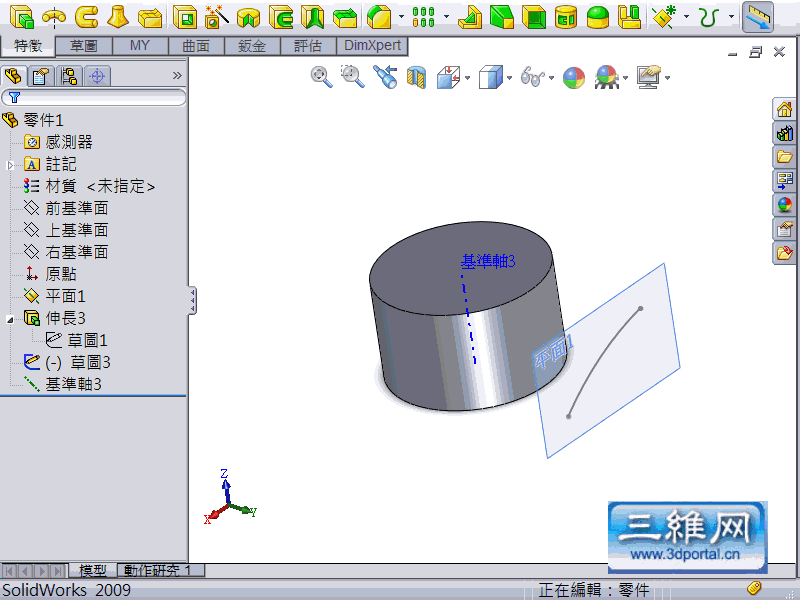Screen dimensions: 800x600
Task: Collapse the 伸長3 tree node
Action: (10, 320)
